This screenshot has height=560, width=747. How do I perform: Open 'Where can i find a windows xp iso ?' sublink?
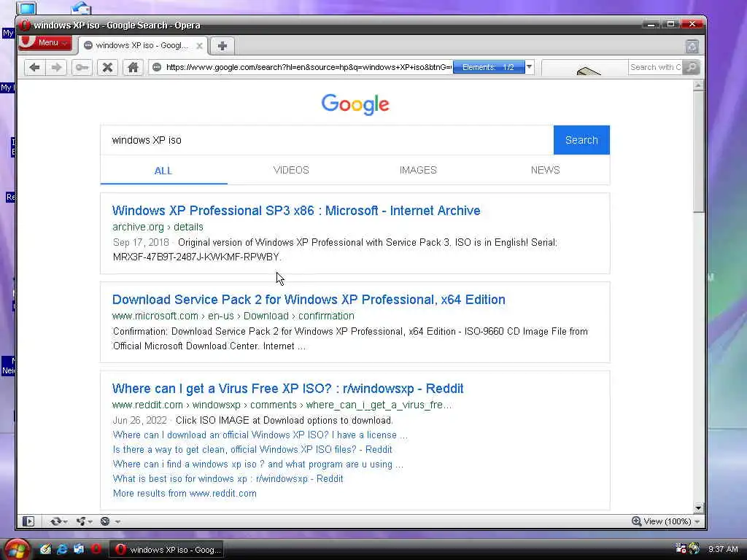(x=258, y=464)
